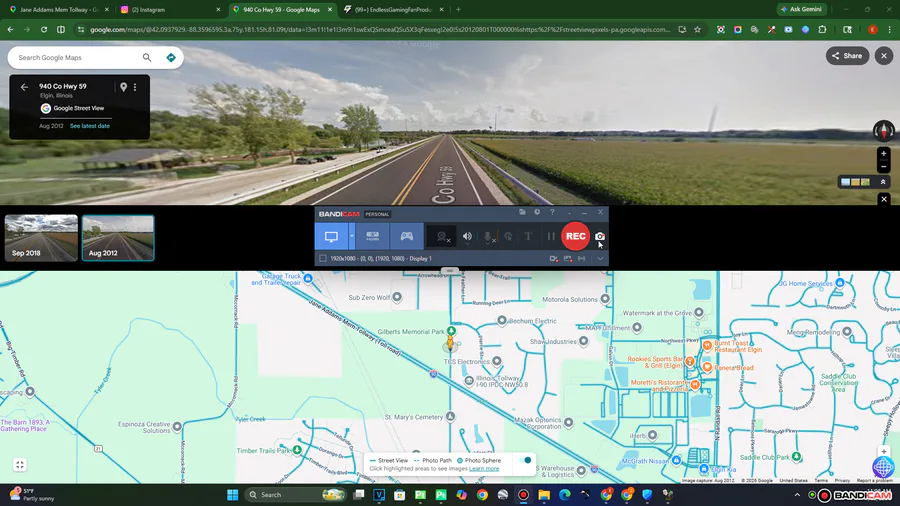This screenshot has width=900, height=506.
Task: Open weather widget Partly sunny
Action: coord(33,495)
